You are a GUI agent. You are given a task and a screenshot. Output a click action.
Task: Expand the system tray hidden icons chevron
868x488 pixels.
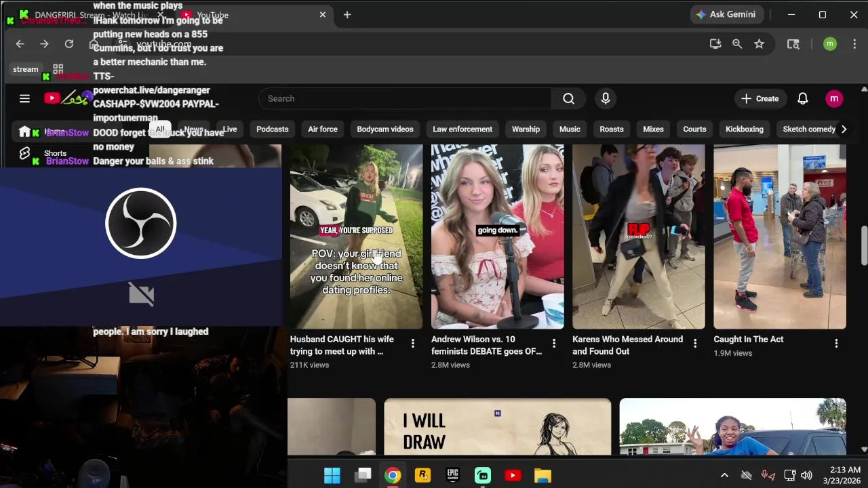click(x=724, y=475)
